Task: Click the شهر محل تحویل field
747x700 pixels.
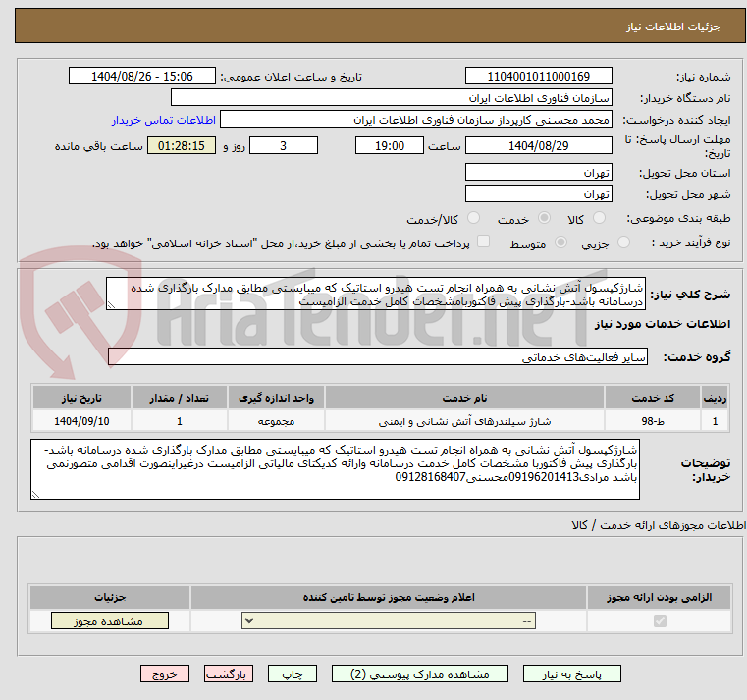Action: 538,194
